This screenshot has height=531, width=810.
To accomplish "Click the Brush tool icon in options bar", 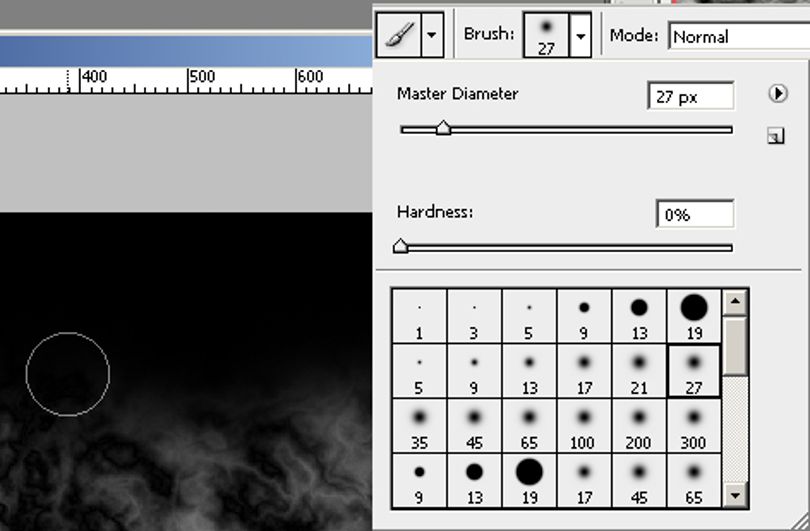I will pyautogui.click(x=399, y=35).
